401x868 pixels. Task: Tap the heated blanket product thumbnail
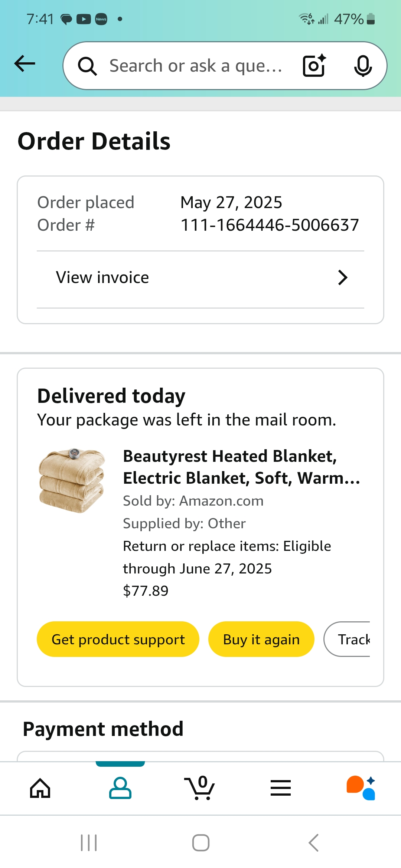point(72,481)
